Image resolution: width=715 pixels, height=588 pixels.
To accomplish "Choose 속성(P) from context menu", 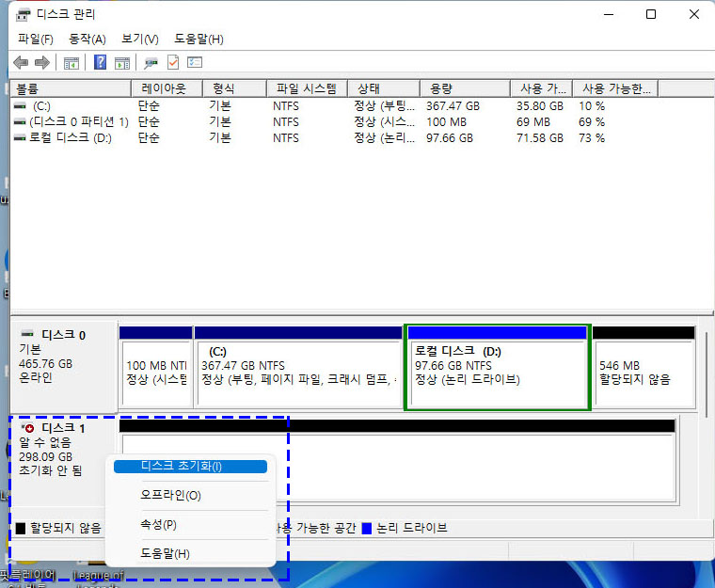I will tap(190, 525).
